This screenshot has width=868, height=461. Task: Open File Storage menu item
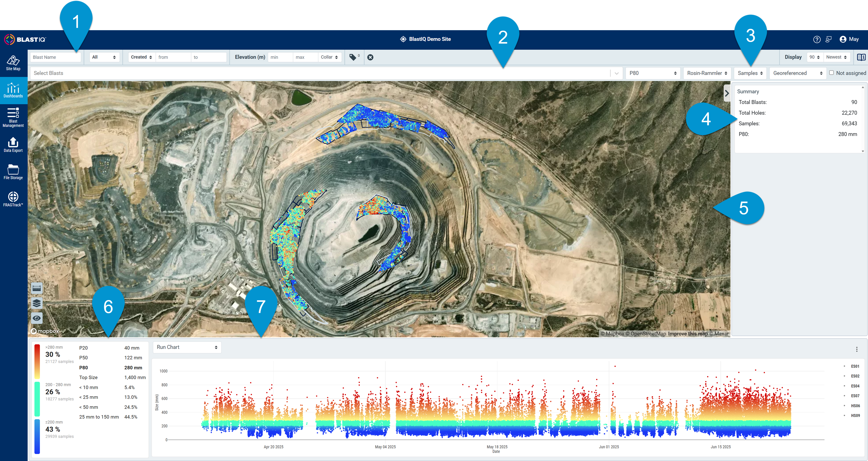tap(13, 172)
